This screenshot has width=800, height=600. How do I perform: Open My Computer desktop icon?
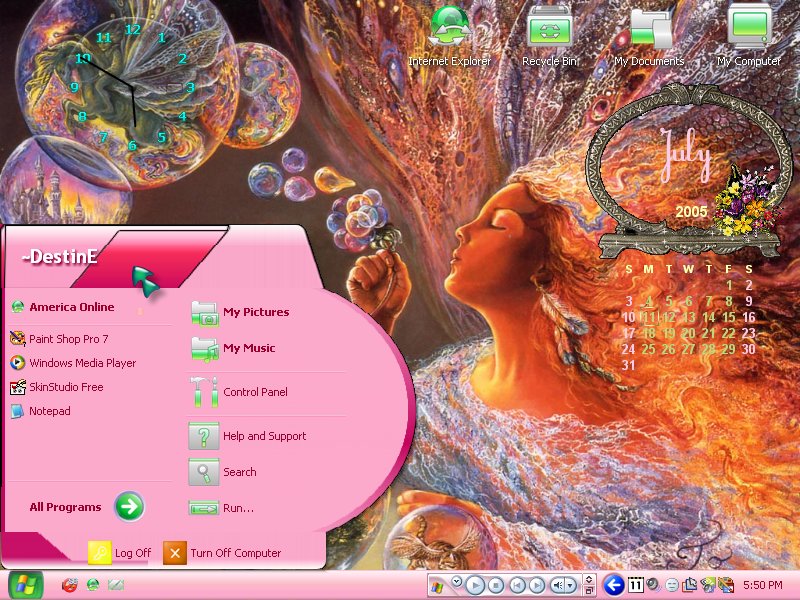[x=749, y=36]
